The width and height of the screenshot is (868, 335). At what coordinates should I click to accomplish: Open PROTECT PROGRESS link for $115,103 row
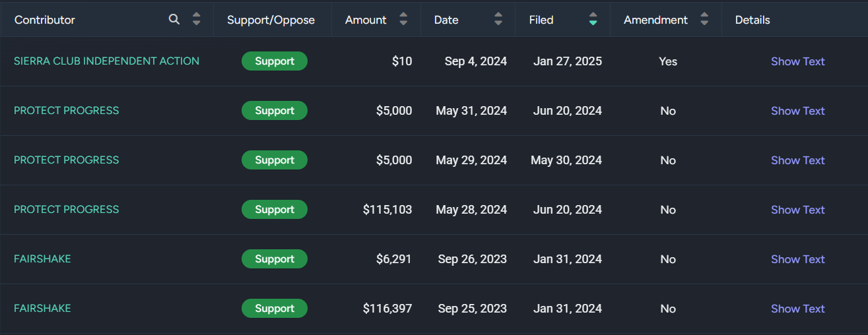(67, 210)
